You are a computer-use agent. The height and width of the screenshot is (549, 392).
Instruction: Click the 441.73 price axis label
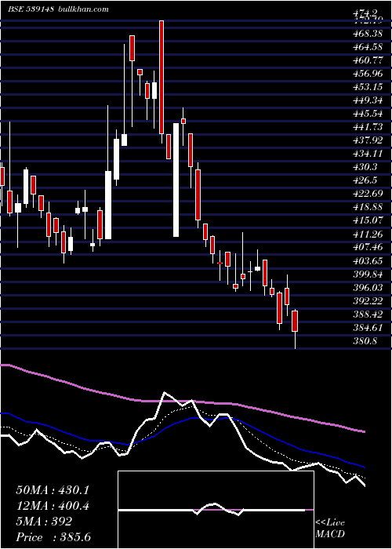coord(368,127)
